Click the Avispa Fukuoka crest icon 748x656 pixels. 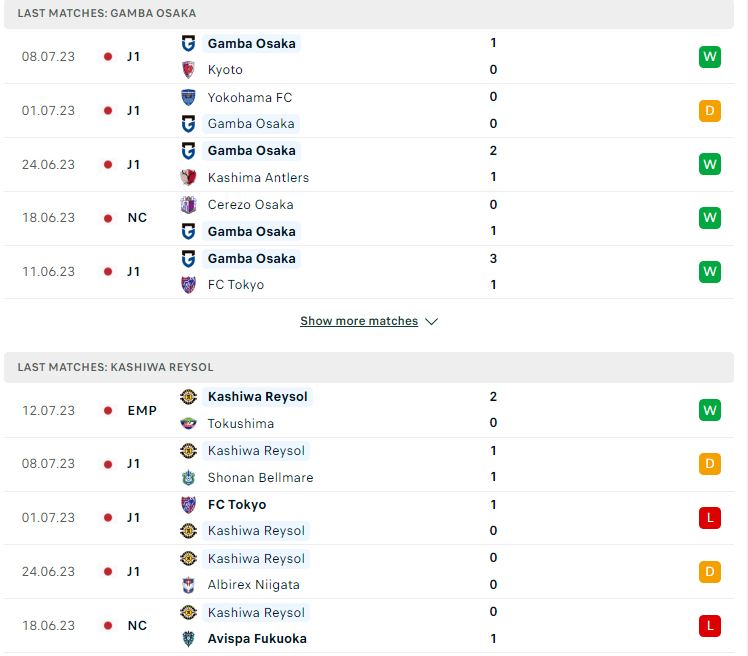pyautogui.click(x=188, y=638)
